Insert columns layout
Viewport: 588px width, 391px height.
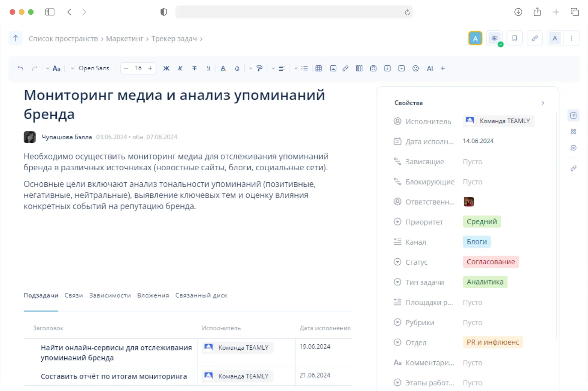point(359,68)
